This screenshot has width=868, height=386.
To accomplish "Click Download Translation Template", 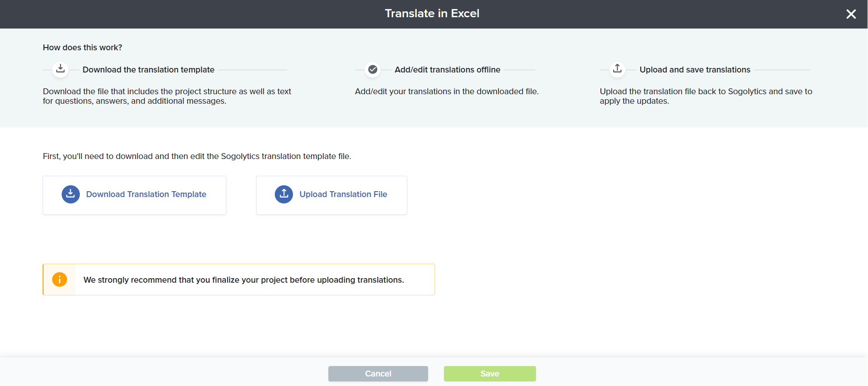I will [x=146, y=194].
